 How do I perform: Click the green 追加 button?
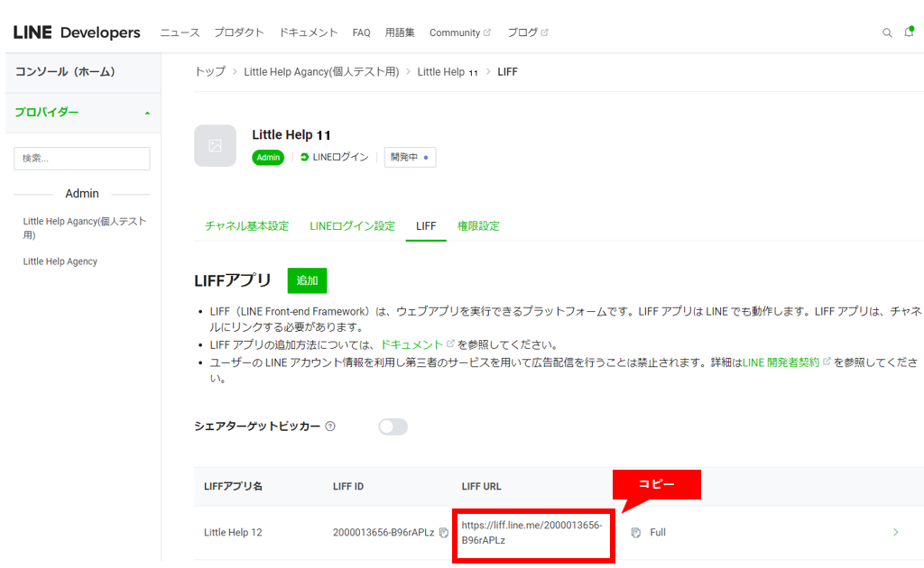[x=307, y=280]
